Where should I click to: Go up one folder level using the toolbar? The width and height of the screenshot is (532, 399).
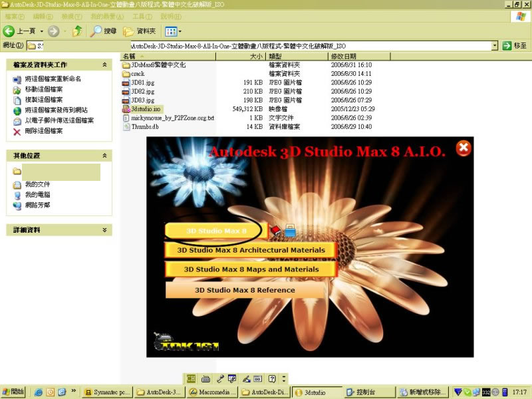77,31
